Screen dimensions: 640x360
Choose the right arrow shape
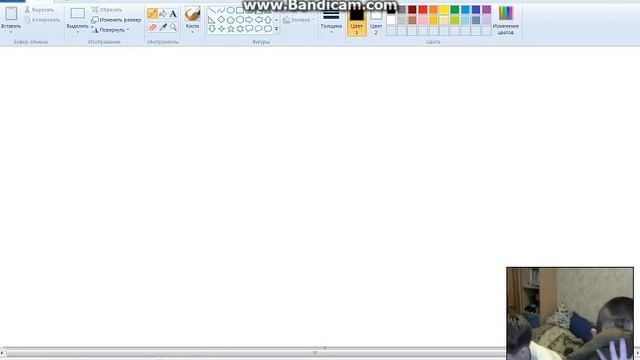[x=249, y=20]
